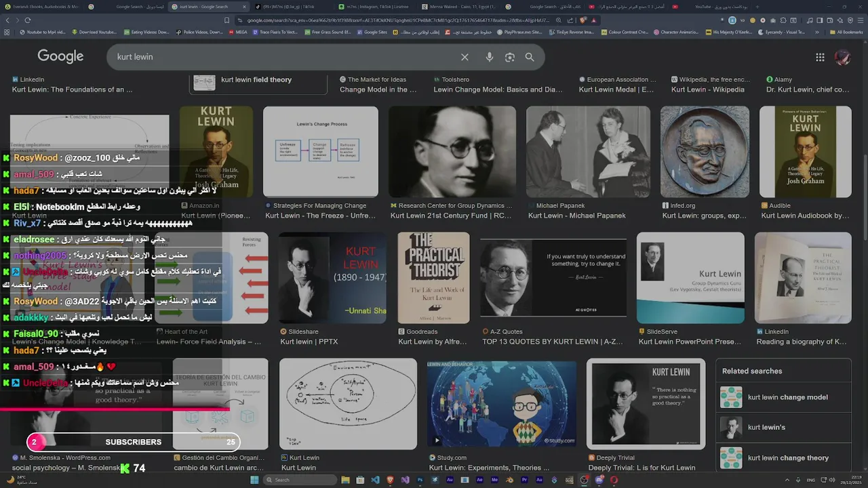Launch Blender from the taskbar
868x488 pixels.
point(510,480)
